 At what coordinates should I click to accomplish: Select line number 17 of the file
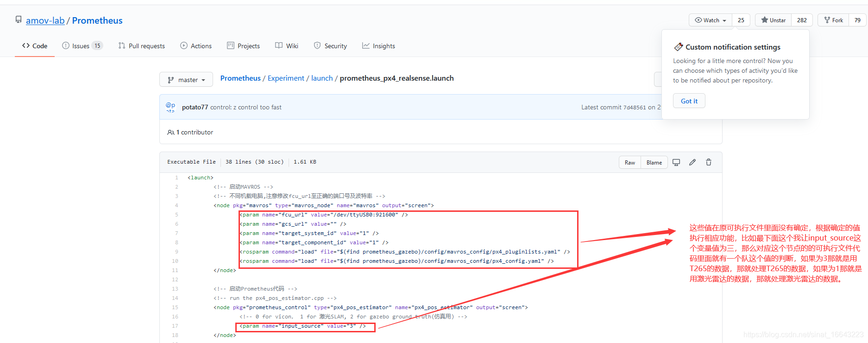(175, 326)
